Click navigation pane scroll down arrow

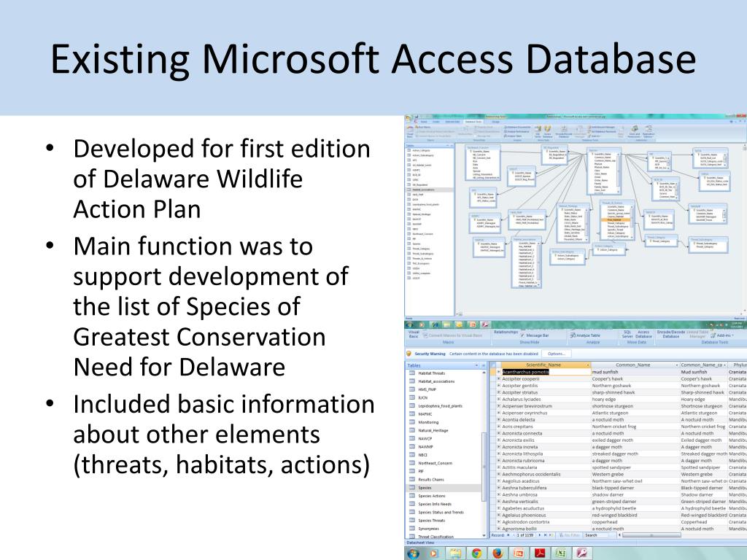point(485,536)
